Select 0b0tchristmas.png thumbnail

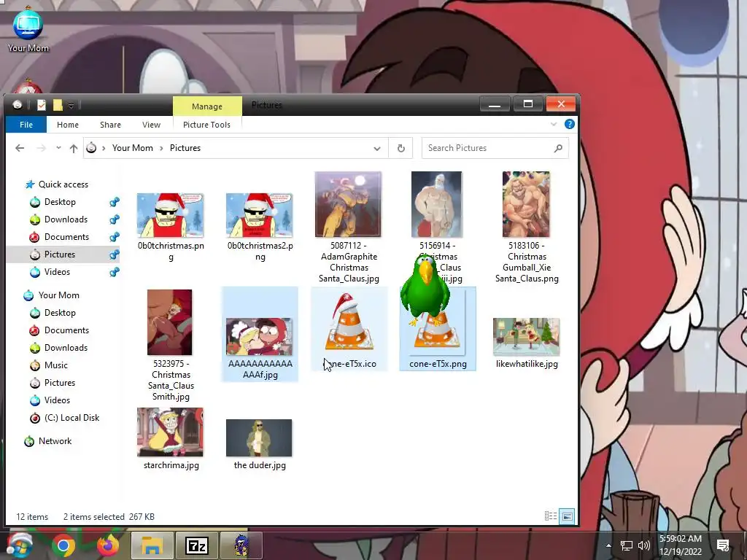pyautogui.click(x=170, y=215)
